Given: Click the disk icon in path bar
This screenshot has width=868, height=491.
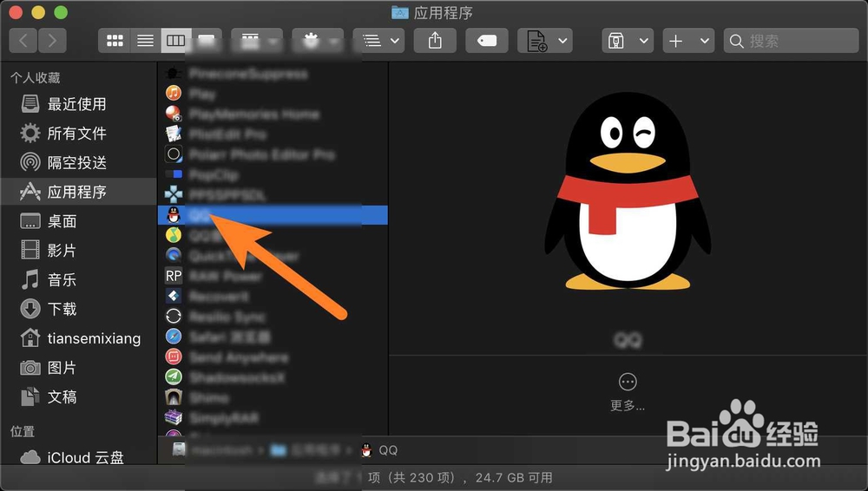Looking at the screenshot, I should (178, 449).
